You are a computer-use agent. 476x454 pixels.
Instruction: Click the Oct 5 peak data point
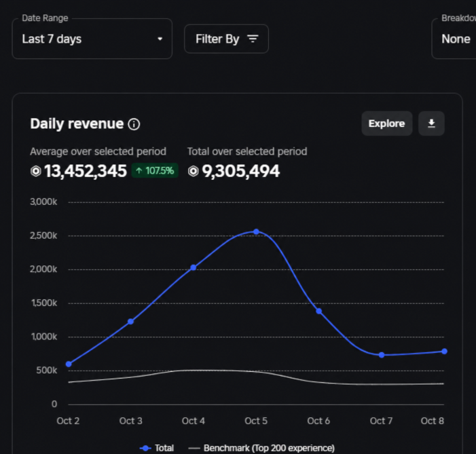(x=256, y=231)
